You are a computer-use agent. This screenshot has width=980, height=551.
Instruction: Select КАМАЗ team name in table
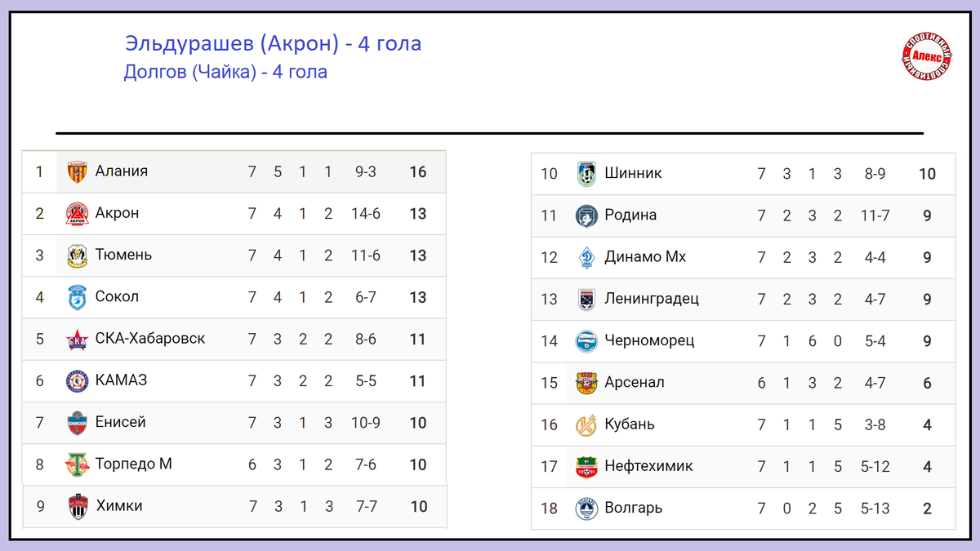[x=121, y=380]
